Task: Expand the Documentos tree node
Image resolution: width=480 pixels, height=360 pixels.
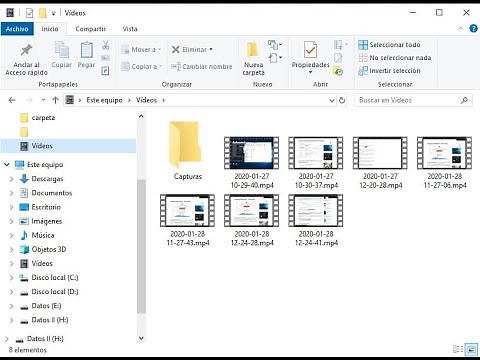Action: [x=11, y=193]
